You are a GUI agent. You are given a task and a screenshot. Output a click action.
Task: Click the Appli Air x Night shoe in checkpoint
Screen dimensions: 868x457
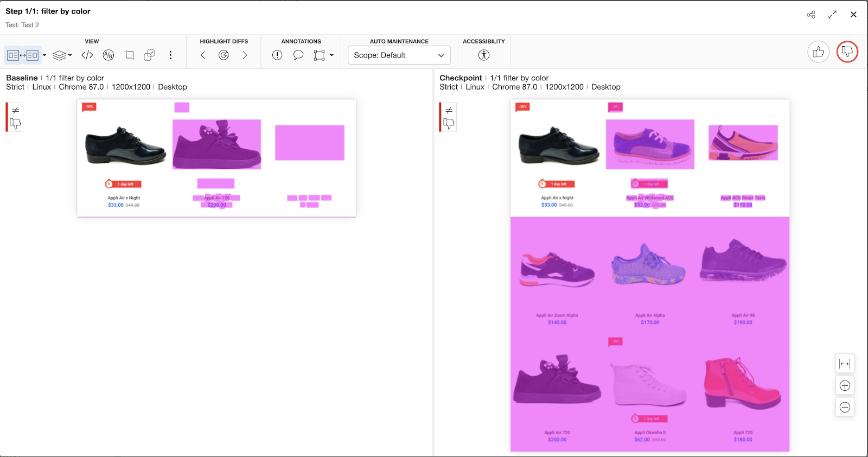(x=559, y=145)
